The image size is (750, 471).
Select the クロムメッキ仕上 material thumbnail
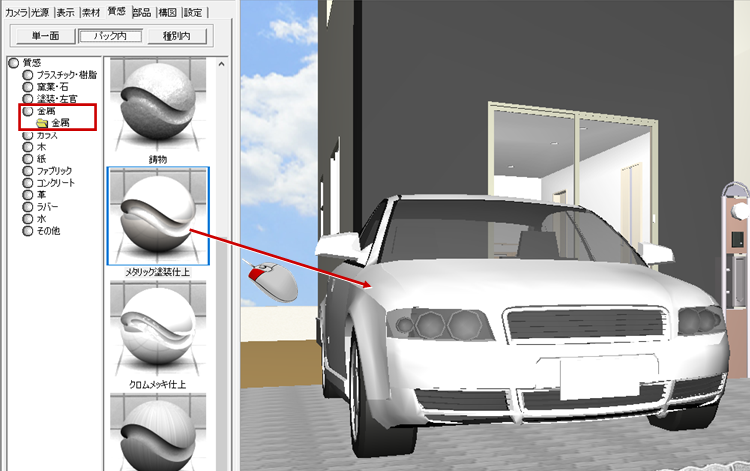(x=158, y=329)
